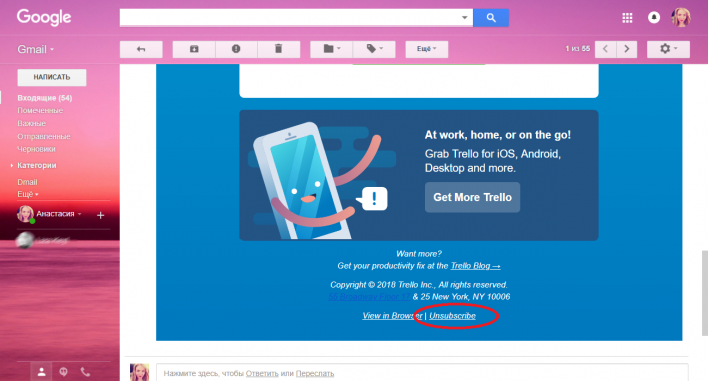Click the reply box text field

pos(422,373)
